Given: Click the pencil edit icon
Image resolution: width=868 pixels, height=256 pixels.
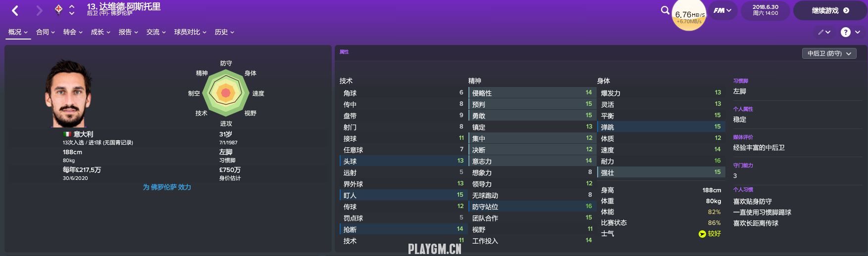Looking at the screenshot, I should click(824, 32).
